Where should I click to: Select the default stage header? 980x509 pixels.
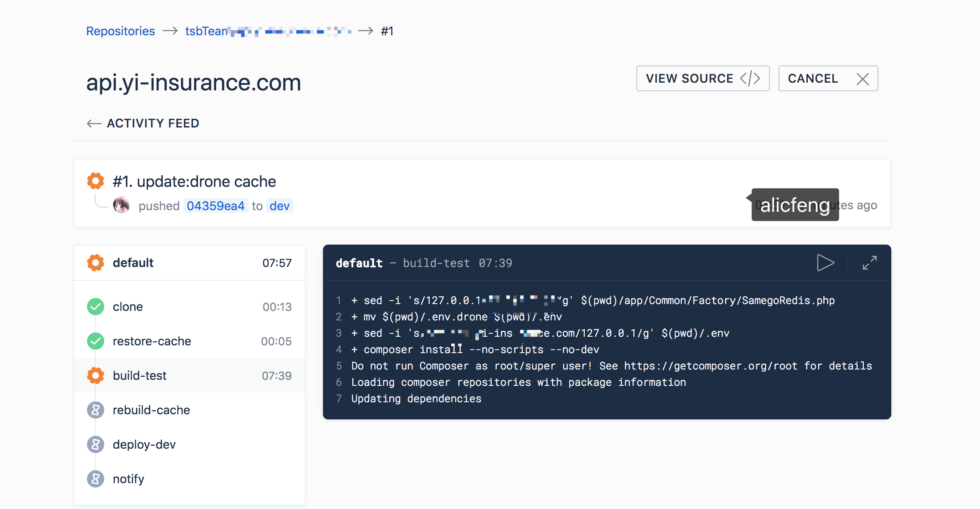[189, 263]
